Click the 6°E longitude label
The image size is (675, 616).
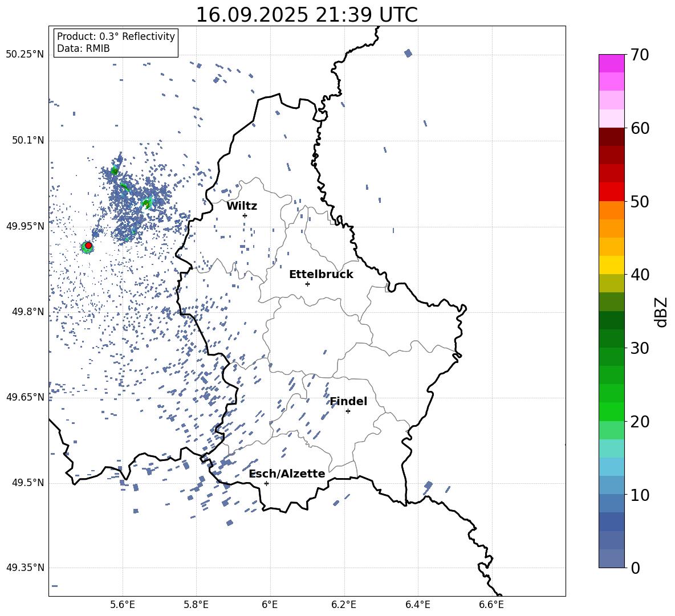(270, 605)
